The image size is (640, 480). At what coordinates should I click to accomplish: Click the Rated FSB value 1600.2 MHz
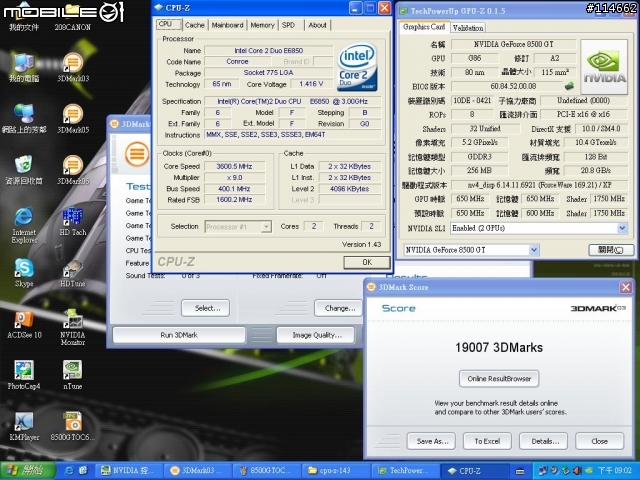234,200
